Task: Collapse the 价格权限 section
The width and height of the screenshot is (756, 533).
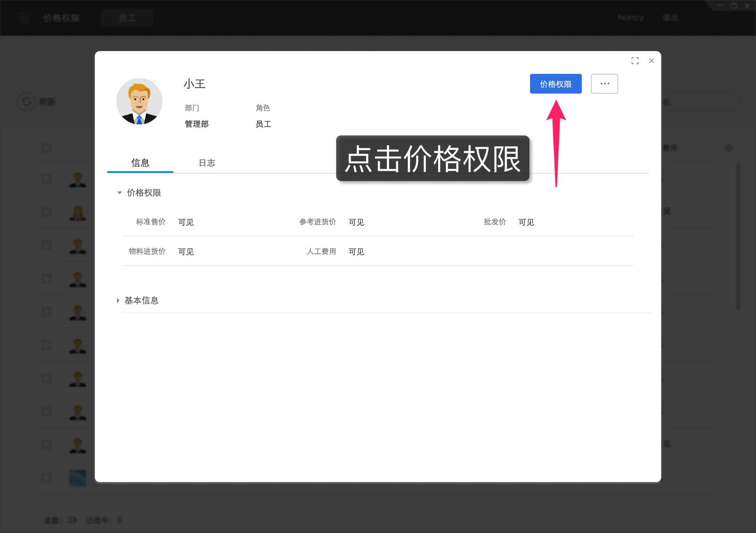Action: coord(119,193)
